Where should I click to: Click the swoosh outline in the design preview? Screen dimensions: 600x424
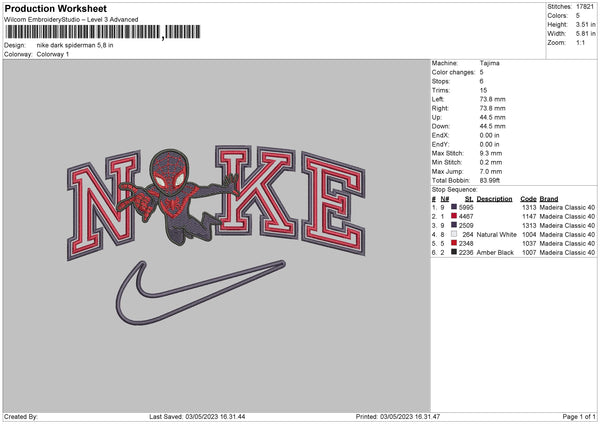pyautogui.click(x=200, y=293)
